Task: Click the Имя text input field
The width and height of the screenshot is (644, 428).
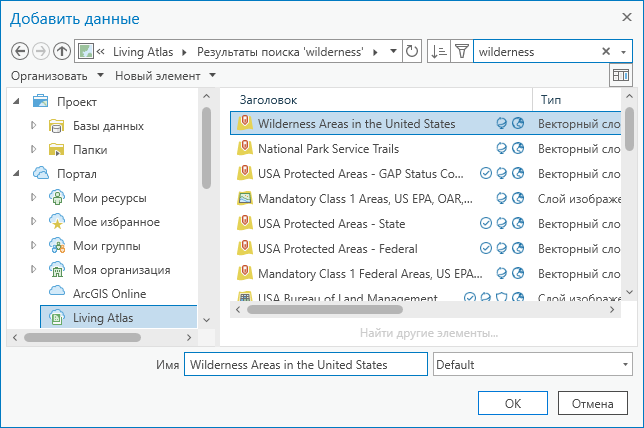Action: click(x=305, y=365)
